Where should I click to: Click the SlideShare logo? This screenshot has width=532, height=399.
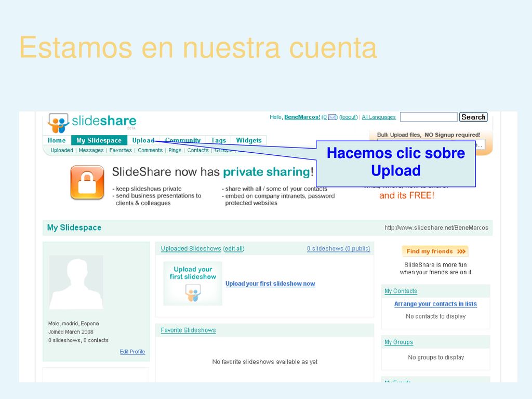click(92, 123)
